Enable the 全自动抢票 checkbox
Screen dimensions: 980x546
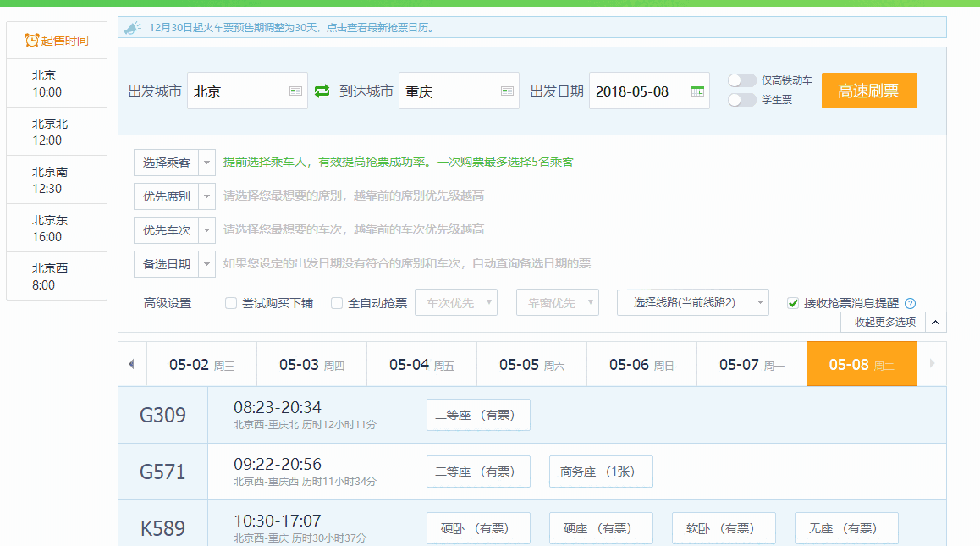337,303
